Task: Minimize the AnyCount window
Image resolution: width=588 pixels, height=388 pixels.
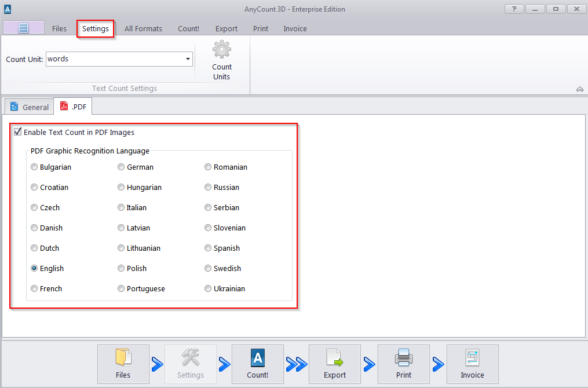Action: (x=535, y=9)
